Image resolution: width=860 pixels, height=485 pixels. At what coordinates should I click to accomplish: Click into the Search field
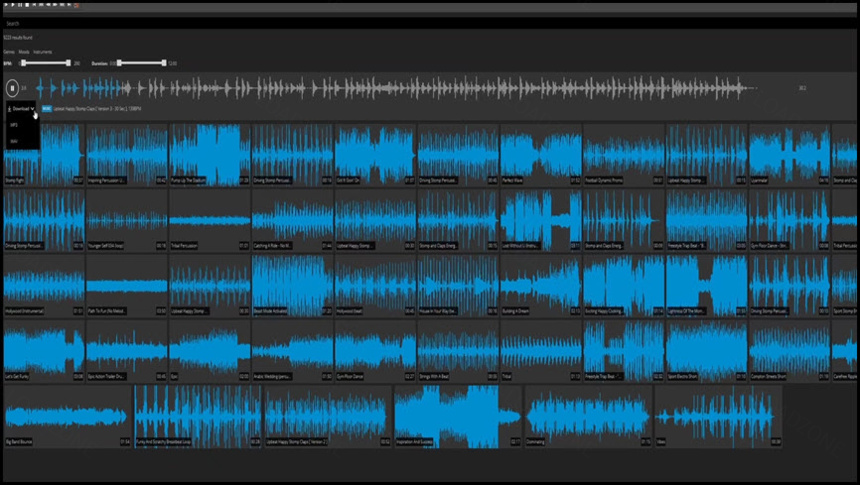[x=430, y=24]
